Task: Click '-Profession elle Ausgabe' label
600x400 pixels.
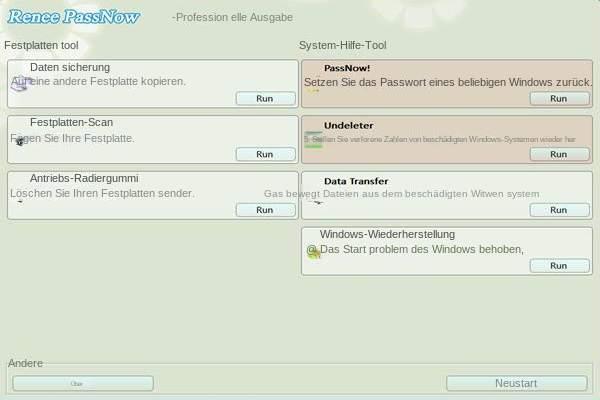Action: [x=232, y=17]
